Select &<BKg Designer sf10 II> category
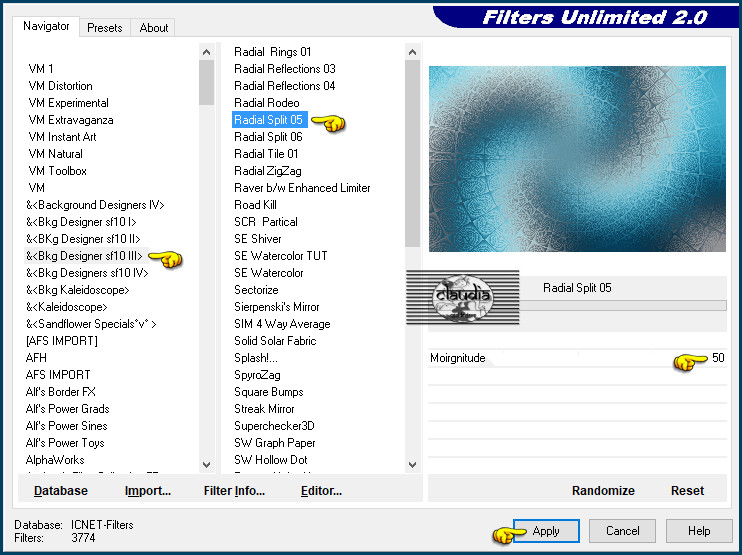The height and width of the screenshot is (555, 742). point(83,239)
